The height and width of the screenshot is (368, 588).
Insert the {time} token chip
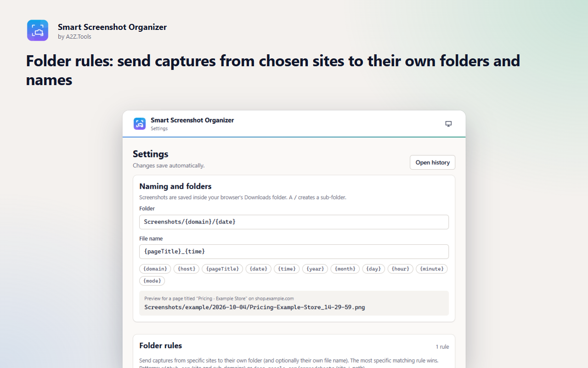coord(287,269)
